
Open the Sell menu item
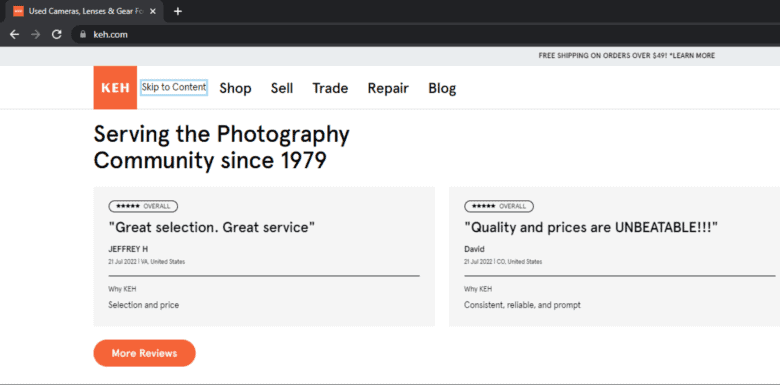[x=282, y=89]
